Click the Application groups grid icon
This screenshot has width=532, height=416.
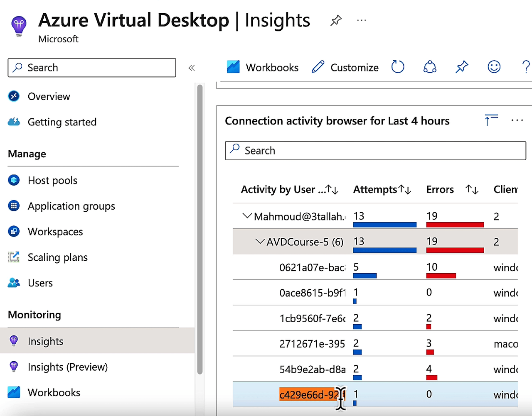[x=14, y=206]
